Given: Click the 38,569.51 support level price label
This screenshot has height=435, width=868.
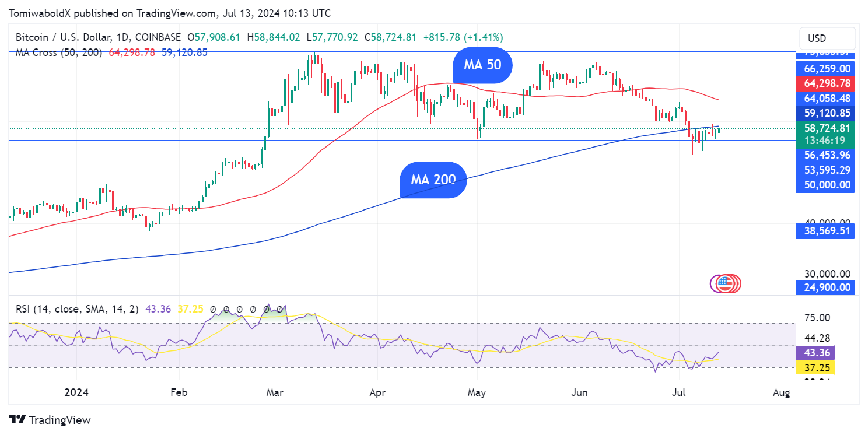Looking at the screenshot, I should tap(825, 231).
